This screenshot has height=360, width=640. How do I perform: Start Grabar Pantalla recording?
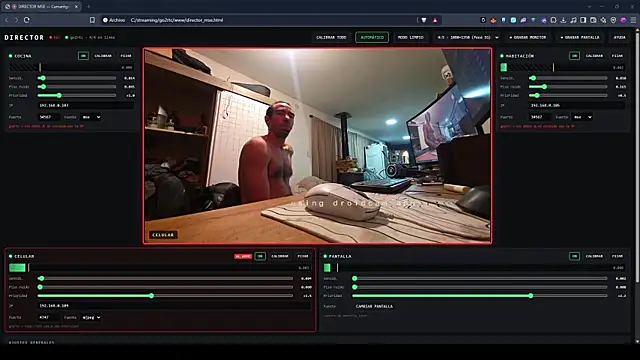580,37
